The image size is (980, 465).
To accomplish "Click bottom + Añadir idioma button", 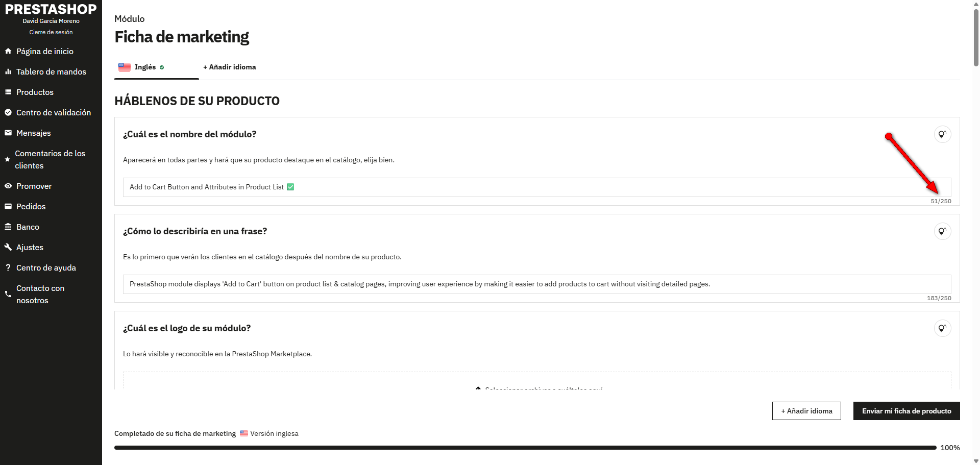I will point(806,411).
